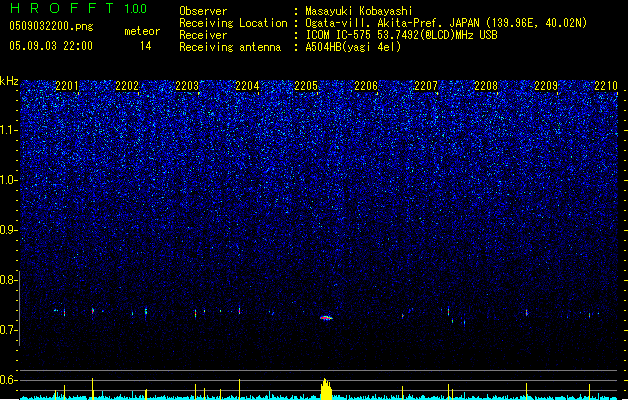The height and width of the screenshot is (400, 629).
Task: Click the bright meteor echo near 2205
Action: [x=326, y=318]
